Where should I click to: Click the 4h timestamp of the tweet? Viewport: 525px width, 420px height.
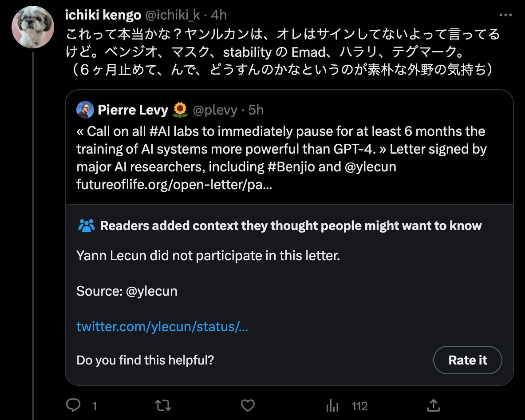click(219, 15)
